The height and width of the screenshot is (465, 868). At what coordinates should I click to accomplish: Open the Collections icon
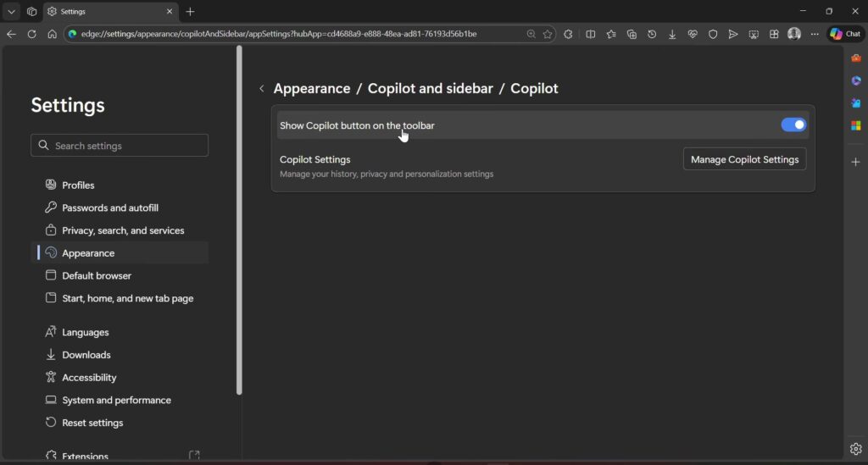632,34
